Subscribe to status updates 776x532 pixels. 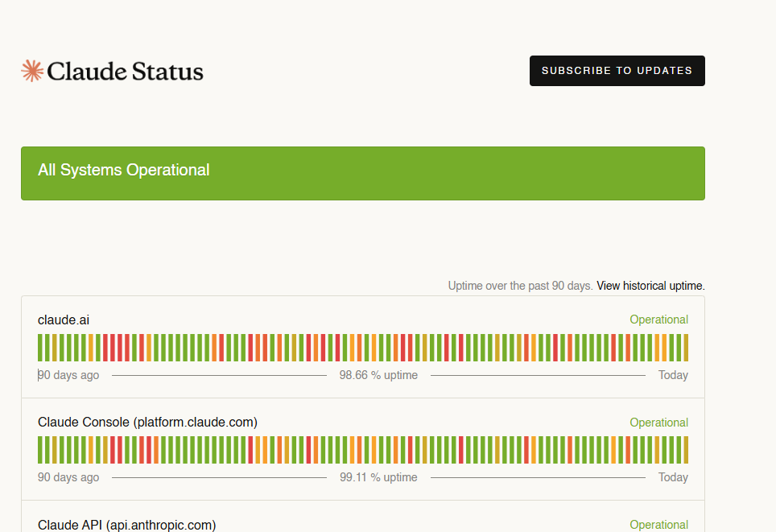click(617, 71)
